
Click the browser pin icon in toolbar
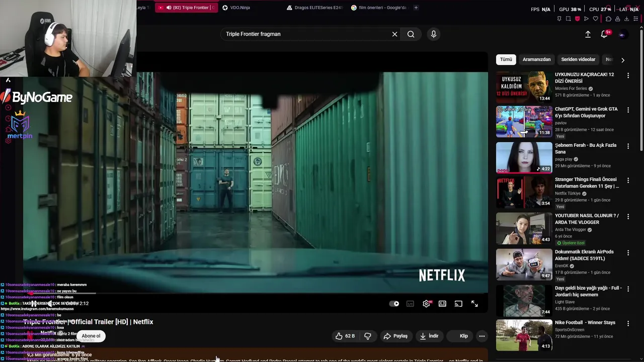click(559, 19)
